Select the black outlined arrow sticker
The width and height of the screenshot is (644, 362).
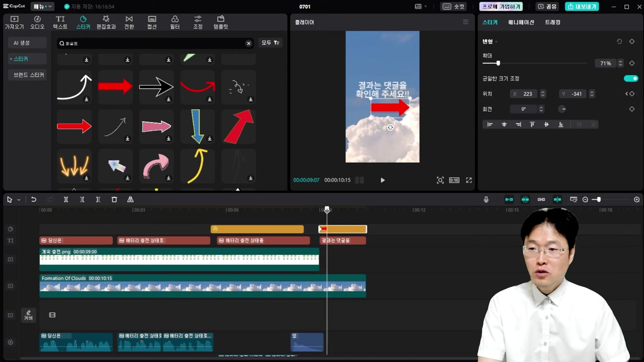(156, 87)
